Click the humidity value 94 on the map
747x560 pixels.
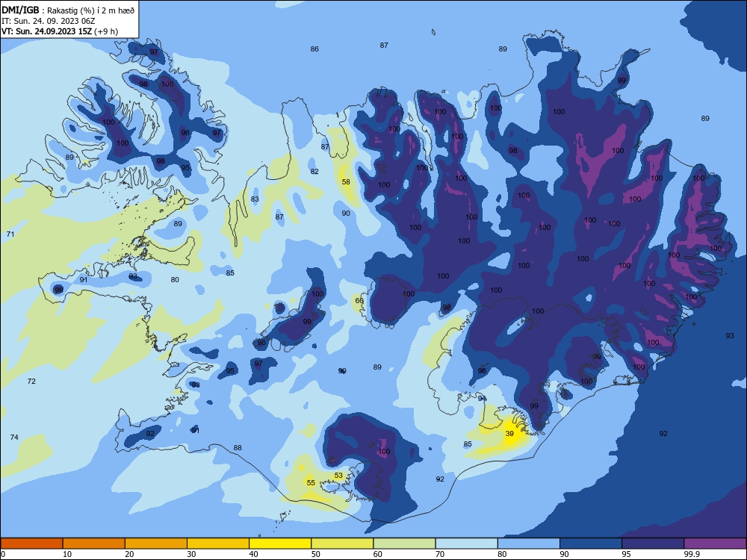(482, 398)
